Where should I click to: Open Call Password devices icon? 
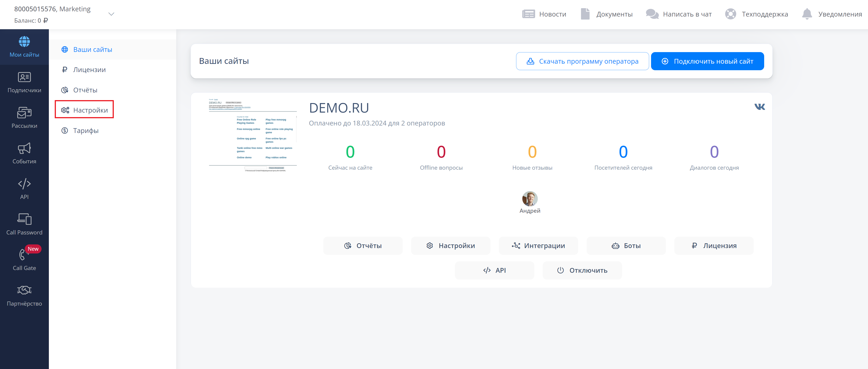coord(24,219)
